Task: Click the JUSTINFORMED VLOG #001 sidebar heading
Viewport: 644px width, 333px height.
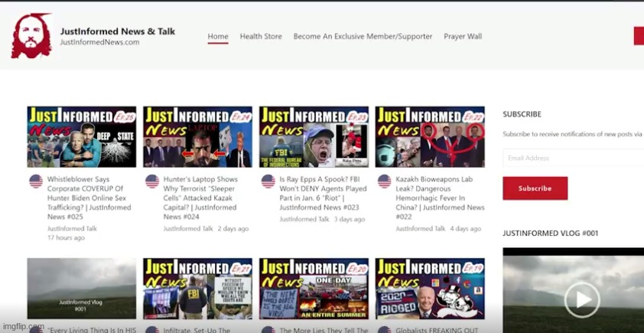Action: 551,233
